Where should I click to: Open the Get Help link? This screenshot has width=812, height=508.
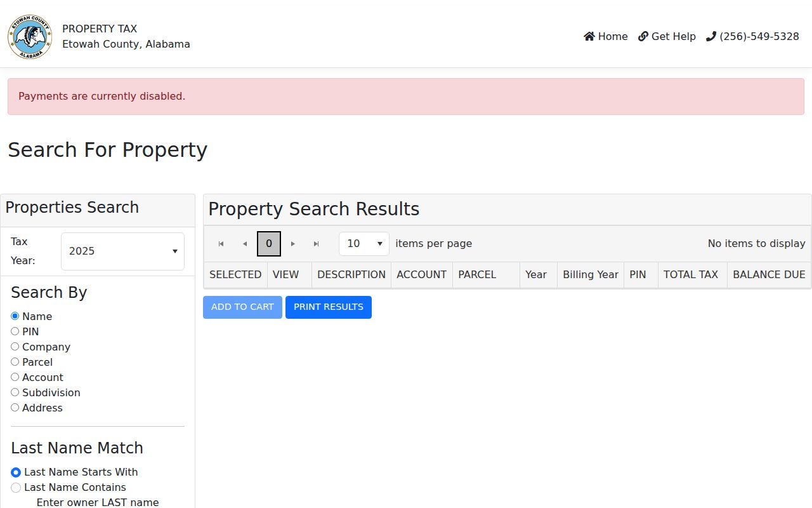(667, 36)
